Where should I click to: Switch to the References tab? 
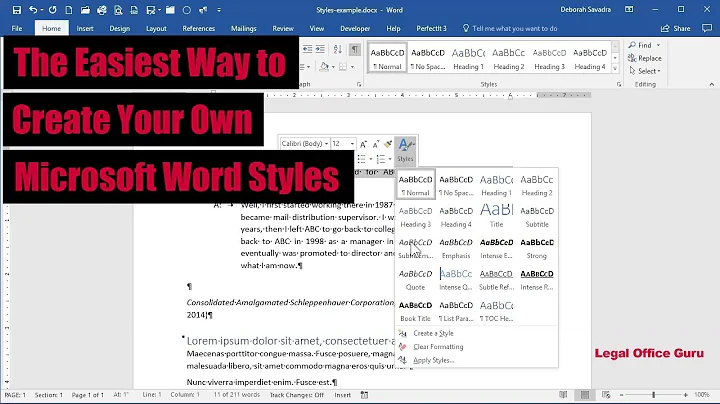coord(198,28)
